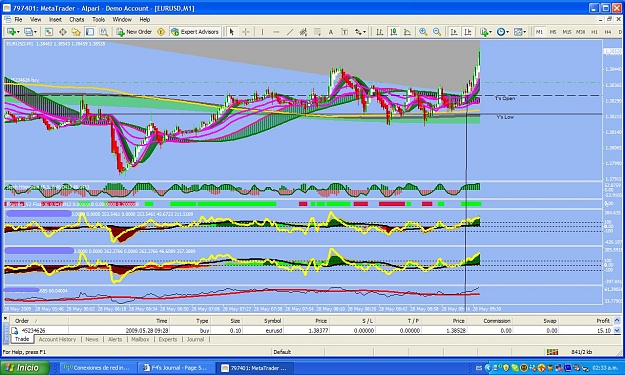Select the M5 timeframe button
625x375 pixels.
point(553,32)
